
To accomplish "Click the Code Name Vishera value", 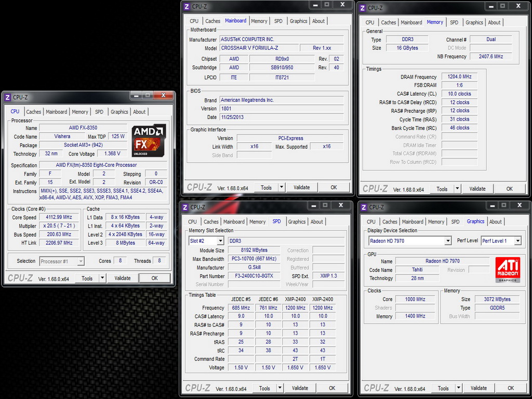I will coord(62,137).
